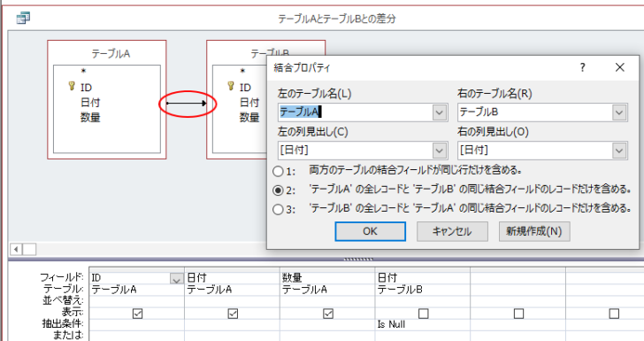Check 表示 box in first empty grid column
Image resolution: width=644 pixels, height=341 pixels.
tap(518, 314)
